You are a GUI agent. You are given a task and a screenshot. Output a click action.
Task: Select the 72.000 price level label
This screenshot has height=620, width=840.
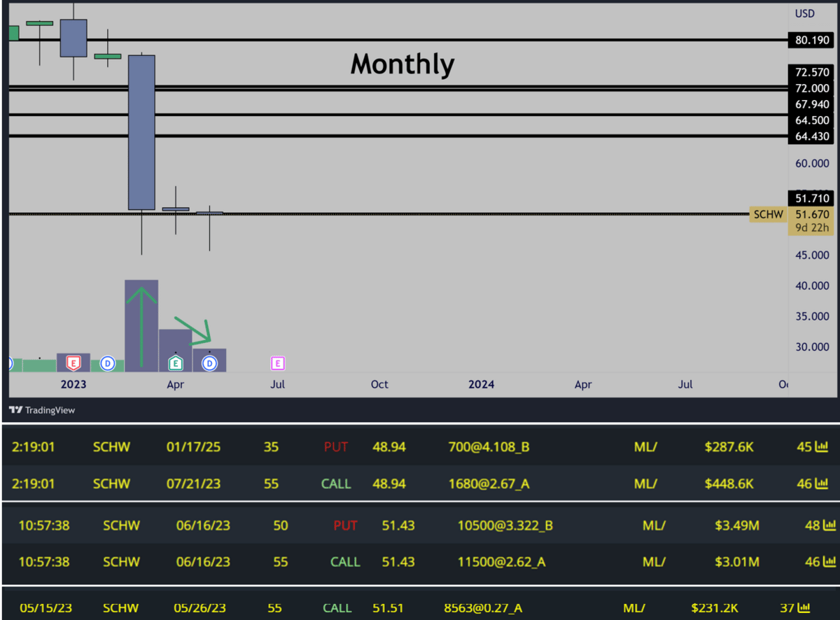coord(811,88)
